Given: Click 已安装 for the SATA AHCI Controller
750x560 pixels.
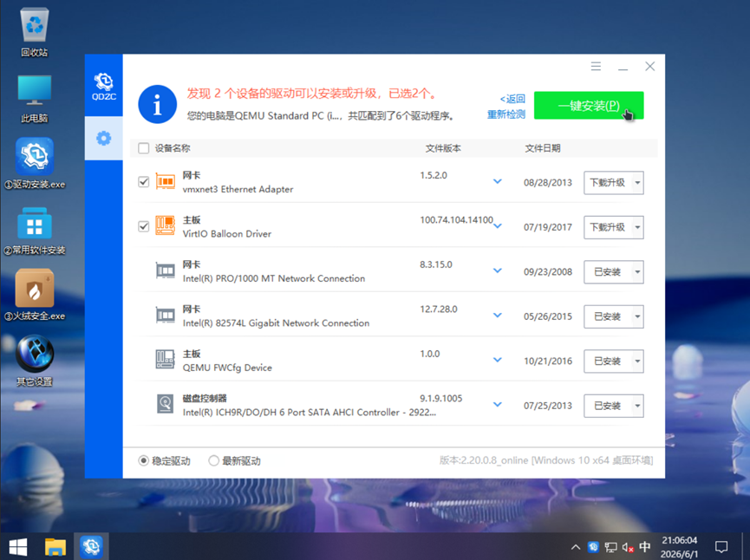Looking at the screenshot, I should pos(608,406).
